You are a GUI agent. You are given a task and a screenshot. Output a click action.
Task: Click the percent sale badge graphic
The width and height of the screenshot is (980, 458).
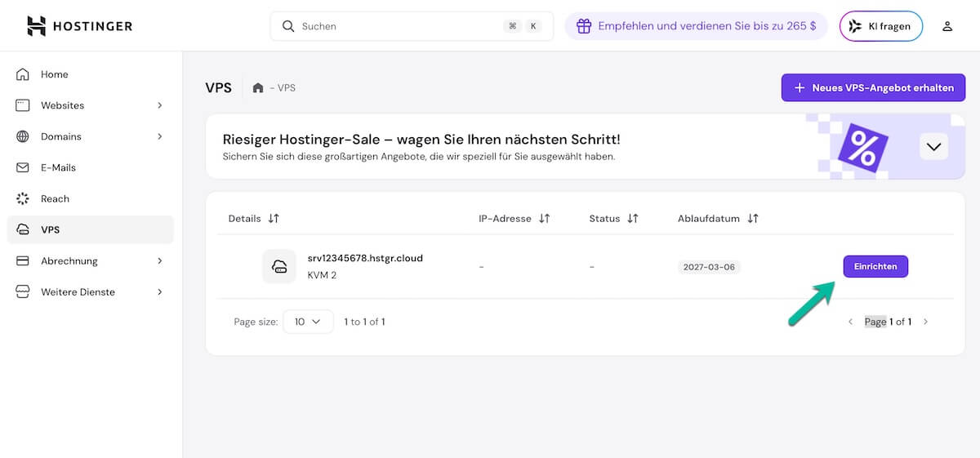click(x=863, y=148)
